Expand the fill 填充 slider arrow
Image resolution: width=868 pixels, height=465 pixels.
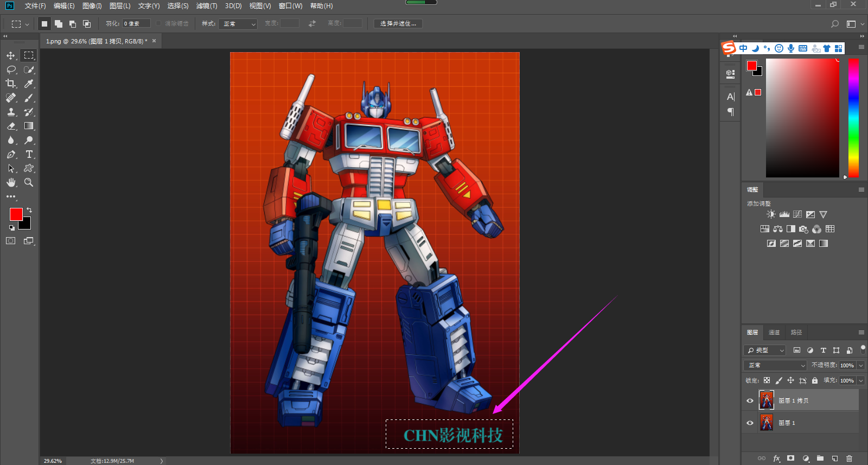[x=861, y=380]
